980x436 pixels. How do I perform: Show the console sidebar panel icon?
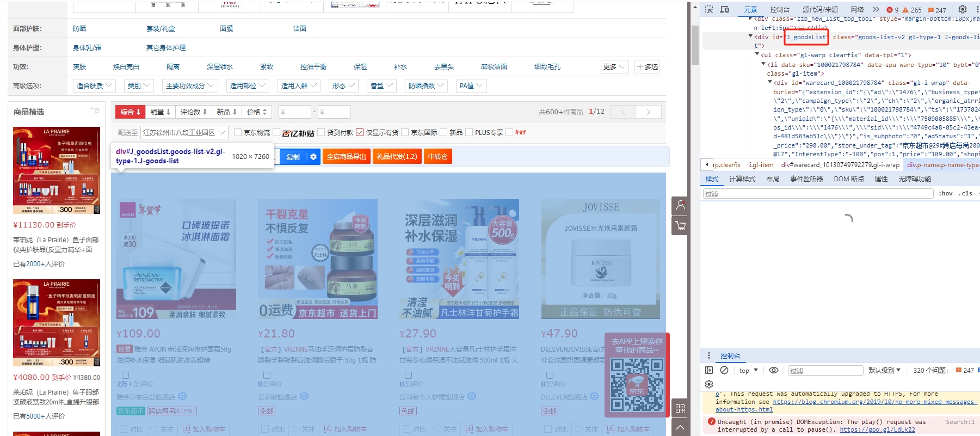(x=709, y=370)
